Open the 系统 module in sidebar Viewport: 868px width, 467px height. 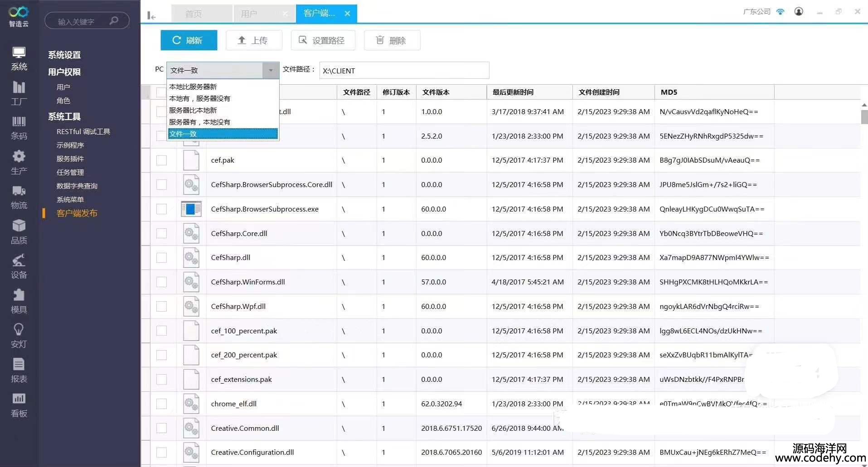click(19, 58)
